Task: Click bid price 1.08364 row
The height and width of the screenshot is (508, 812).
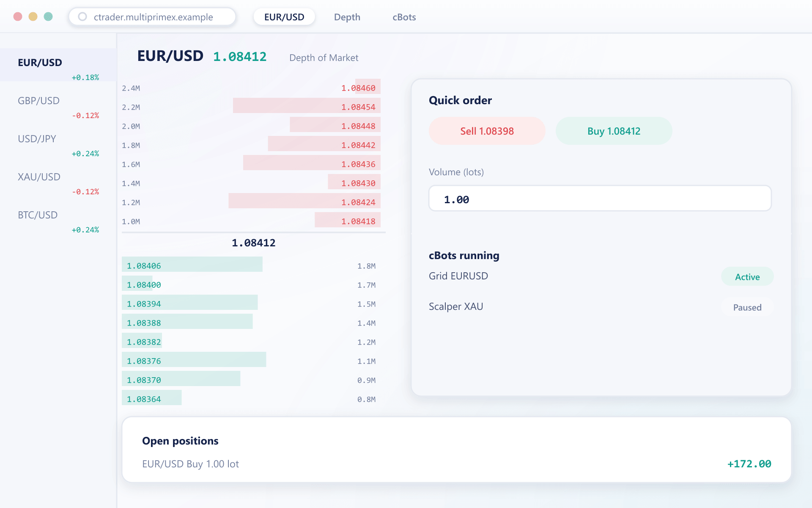Action: (251, 398)
